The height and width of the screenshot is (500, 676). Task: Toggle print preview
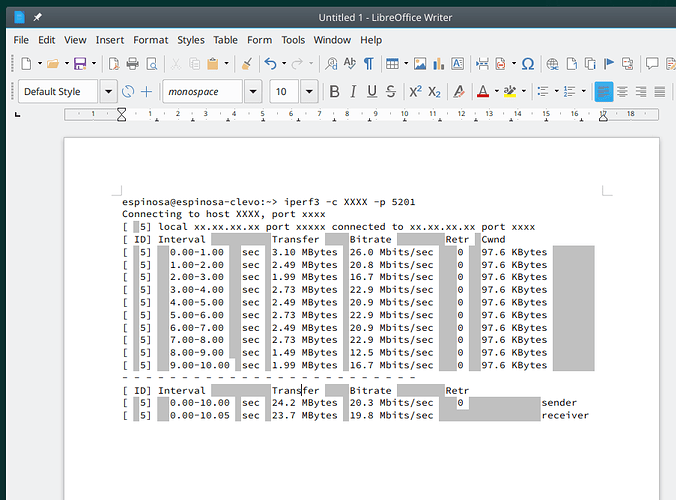click(x=152, y=64)
